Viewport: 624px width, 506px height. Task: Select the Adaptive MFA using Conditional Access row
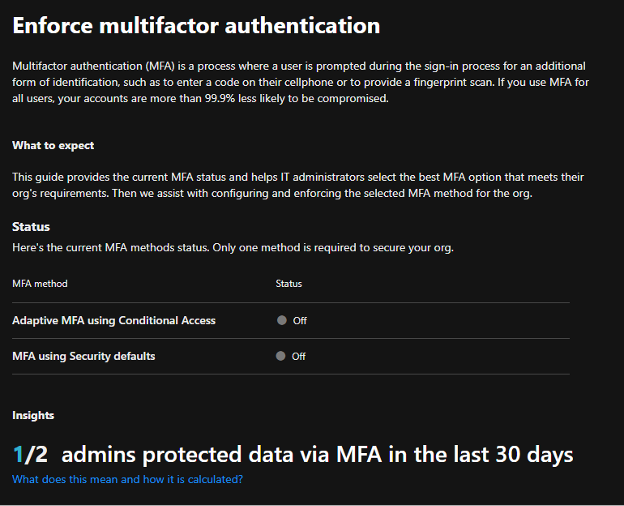click(x=291, y=320)
